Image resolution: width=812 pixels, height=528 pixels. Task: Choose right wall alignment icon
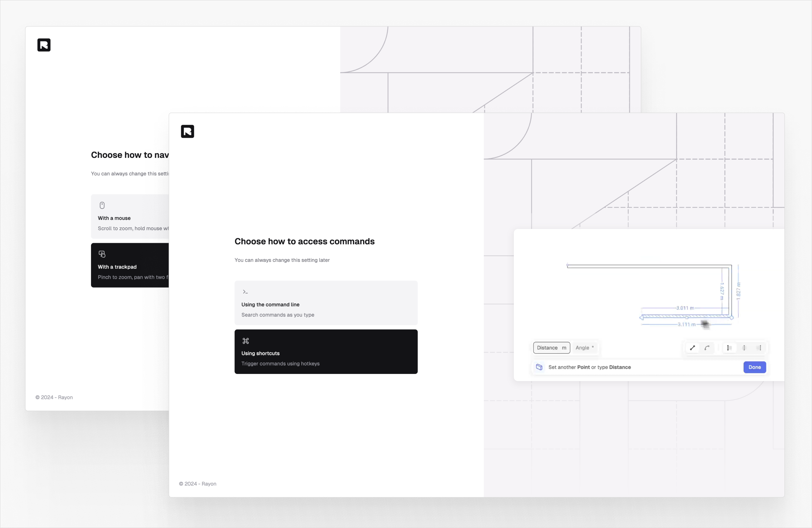pos(759,348)
